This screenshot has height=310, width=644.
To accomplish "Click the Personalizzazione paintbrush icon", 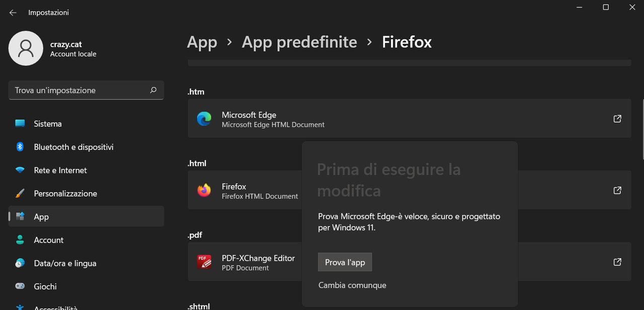I will [x=20, y=193].
